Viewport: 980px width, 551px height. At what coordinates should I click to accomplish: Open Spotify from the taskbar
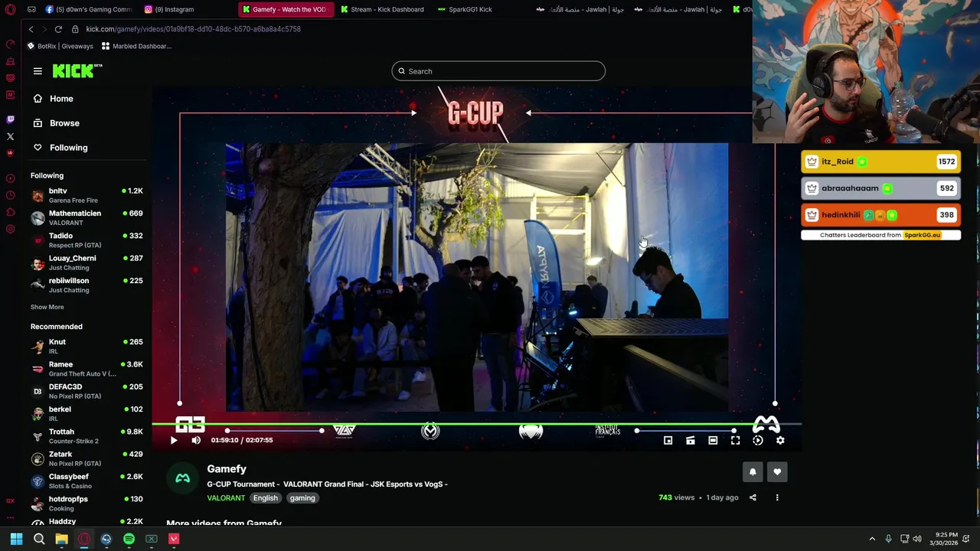pos(129,539)
